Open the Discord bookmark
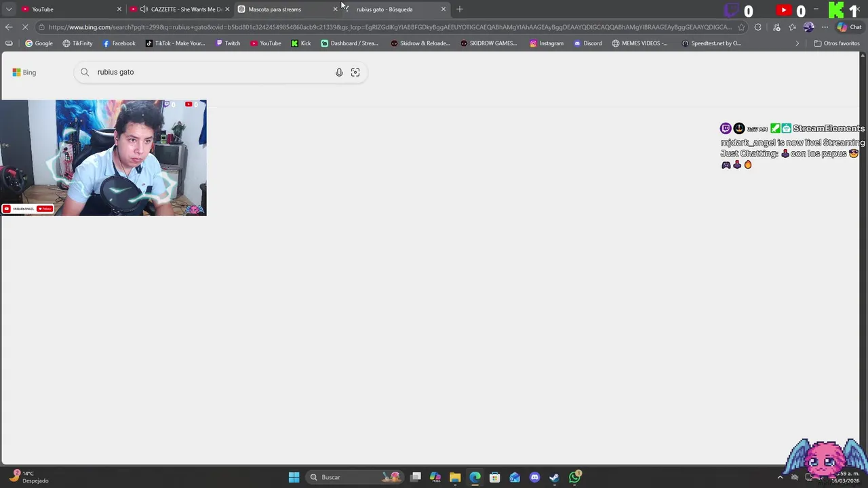 (587, 43)
